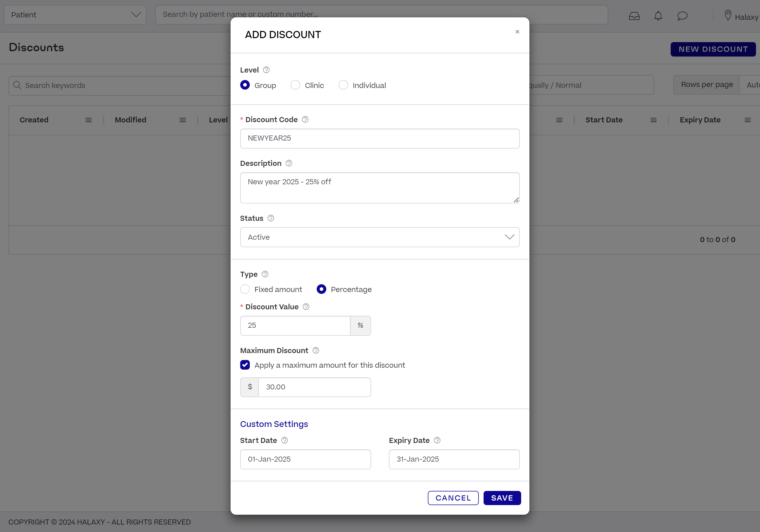Click the Save button

tap(502, 498)
